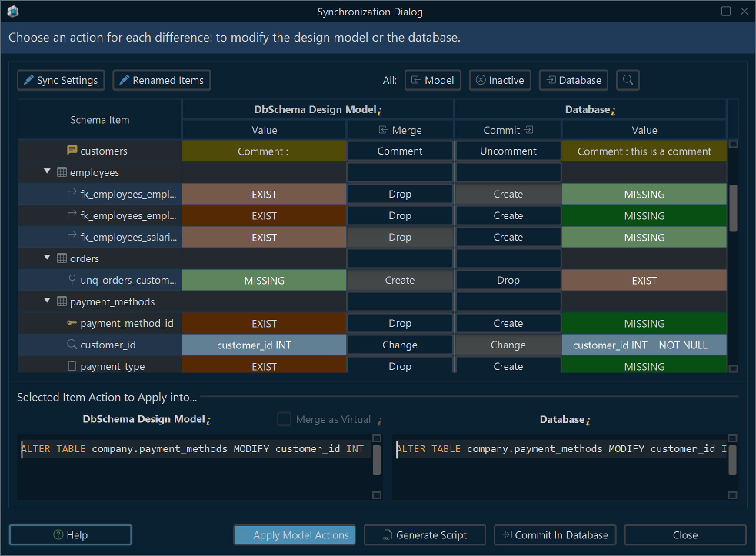This screenshot has height=556, width=756.
Task: Select Drop merge action for fk_employees_salari
Action: [400, 238]
